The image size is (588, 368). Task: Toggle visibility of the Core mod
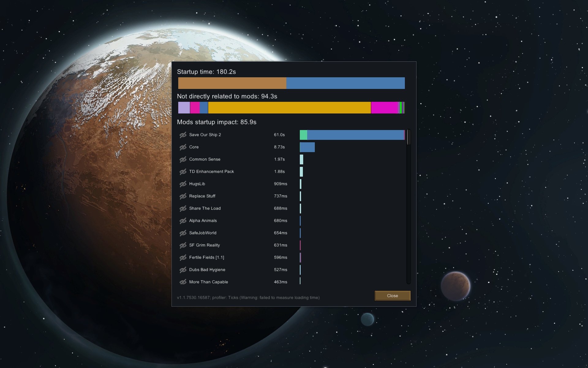[183, 147]
